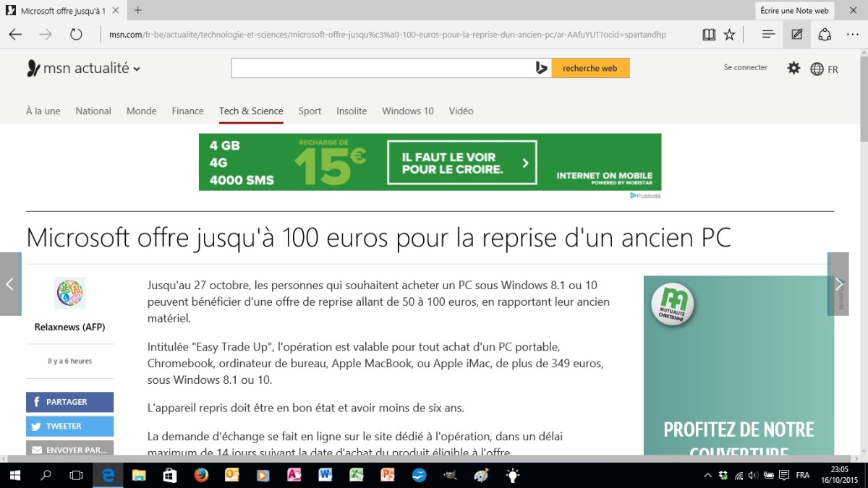Focus the Bing web search box
The height and width of the screenshot is (488, 868).
(x=381, y=68)
